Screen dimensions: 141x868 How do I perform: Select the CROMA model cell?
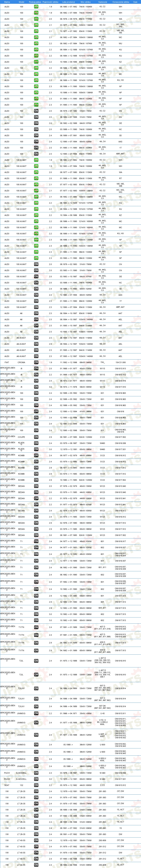tap(21, 362)
